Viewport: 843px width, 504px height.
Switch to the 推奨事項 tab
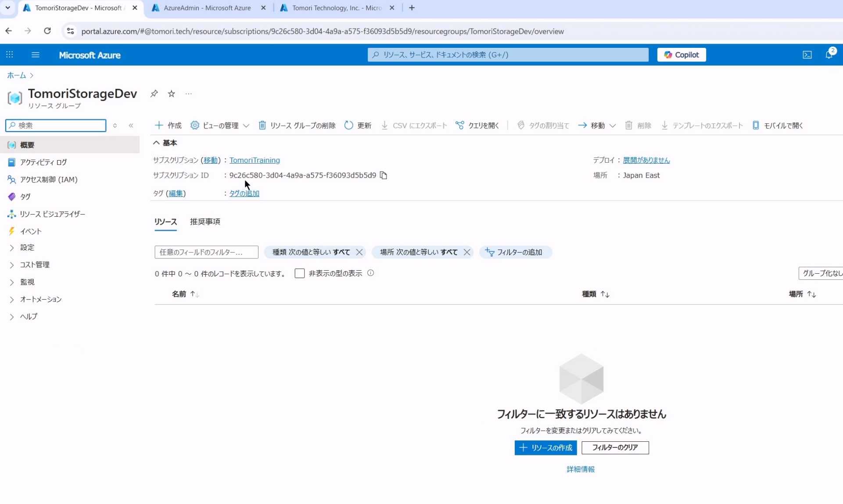point(205,222)
